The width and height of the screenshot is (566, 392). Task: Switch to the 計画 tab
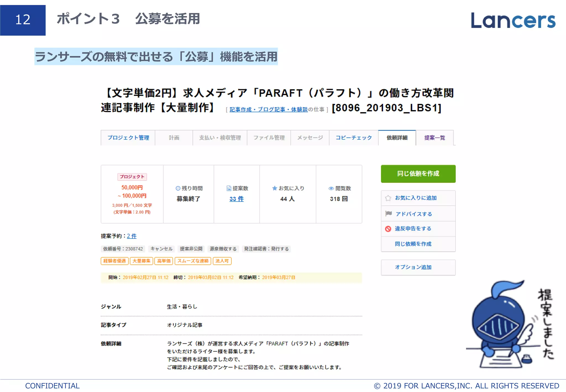174,138
